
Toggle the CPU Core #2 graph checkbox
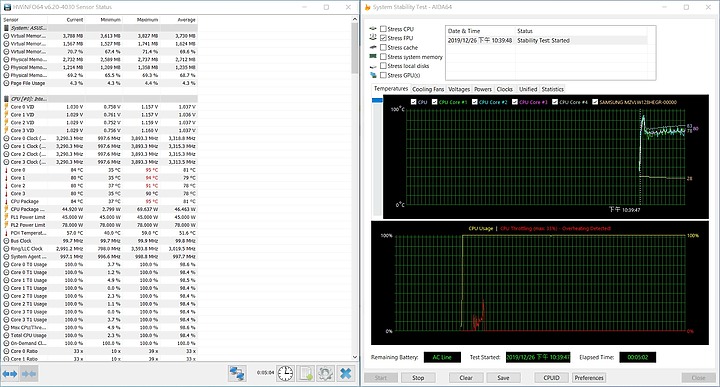click(x=475, y=102)
